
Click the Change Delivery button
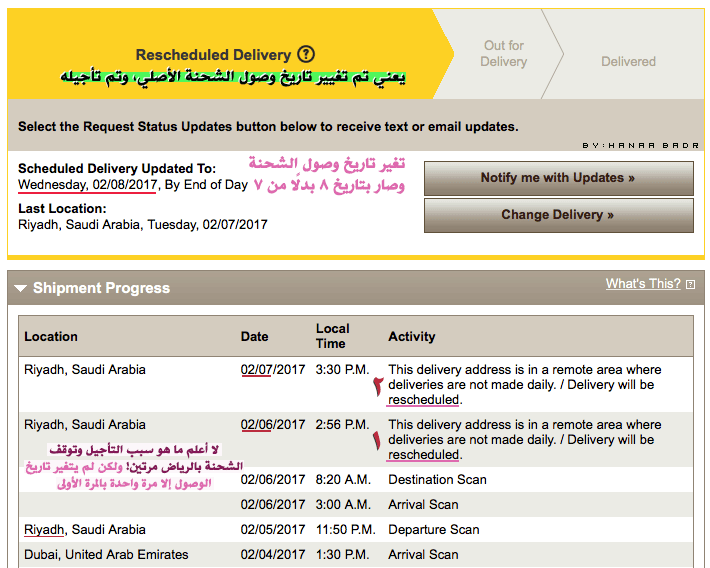click(559, 215)
